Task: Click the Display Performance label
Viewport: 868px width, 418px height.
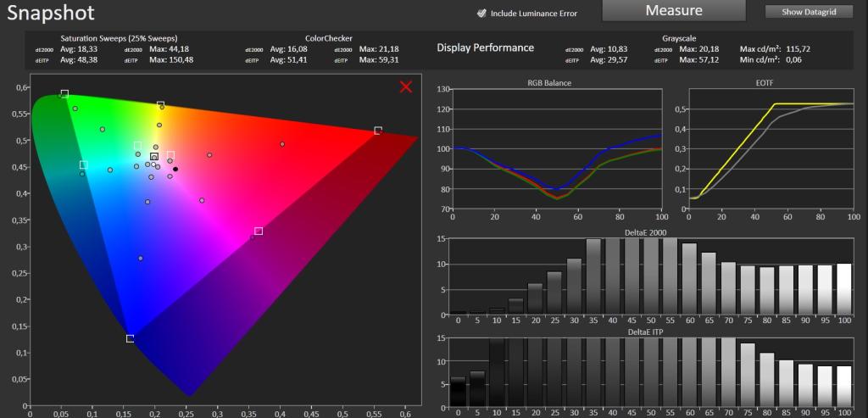Action: point(486,47)
